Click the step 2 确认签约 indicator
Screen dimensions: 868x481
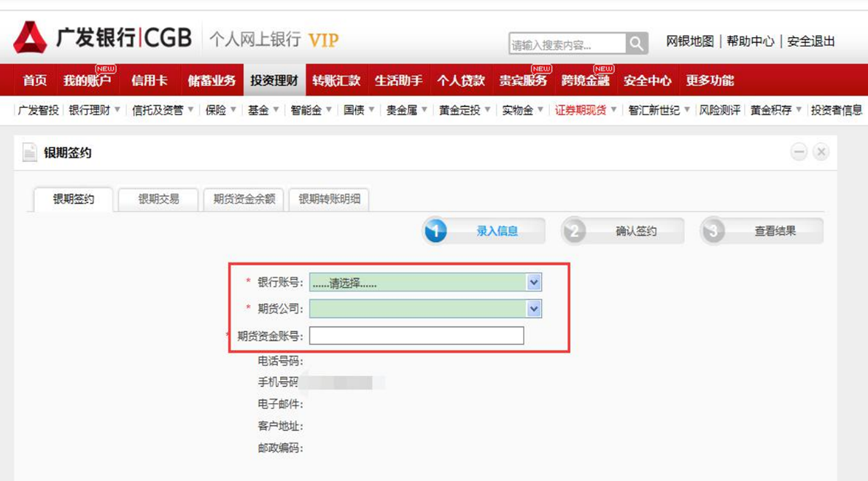[x=623, y=230]
